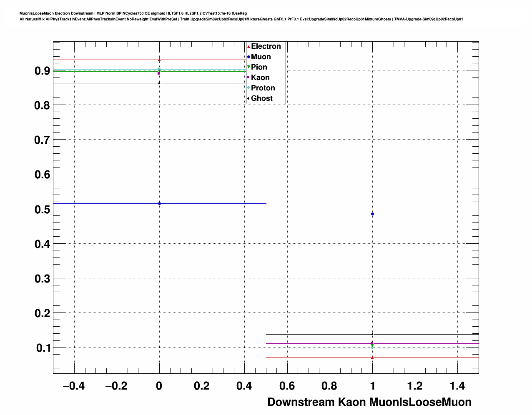This screenshot has width=532, height=415.
Task: Click the Muon legend entry
Action: [x=261, y=57]
